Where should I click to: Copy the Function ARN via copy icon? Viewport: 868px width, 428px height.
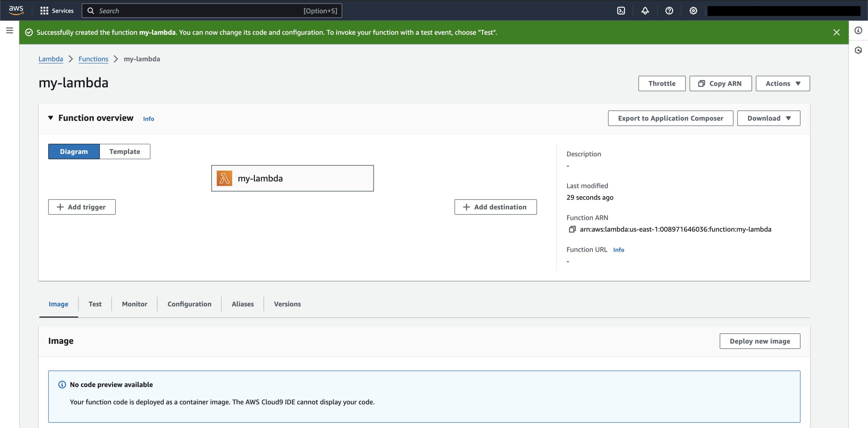[x=572, y=229]
